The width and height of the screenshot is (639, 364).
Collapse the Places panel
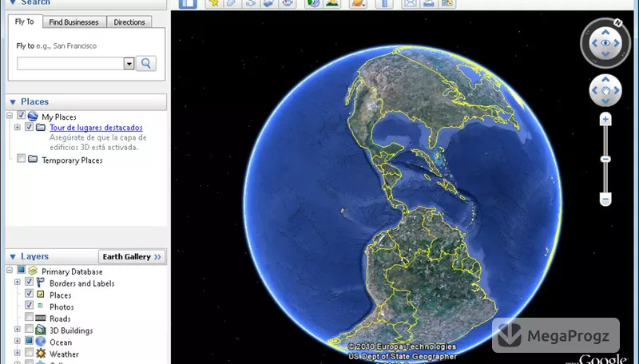(13, 102)
